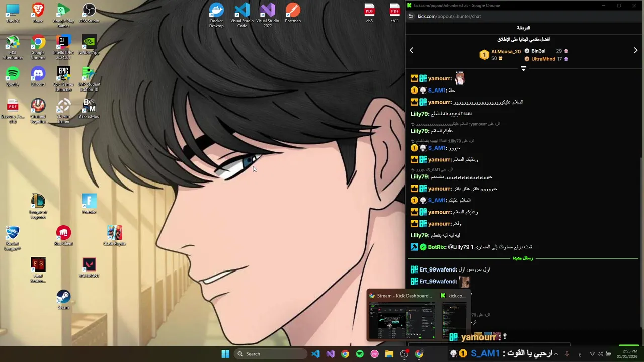Viewport: 644px width, 362px height.
Task: Switch to OBS Studio in the taskbar
Action: [x=404, y=354]
